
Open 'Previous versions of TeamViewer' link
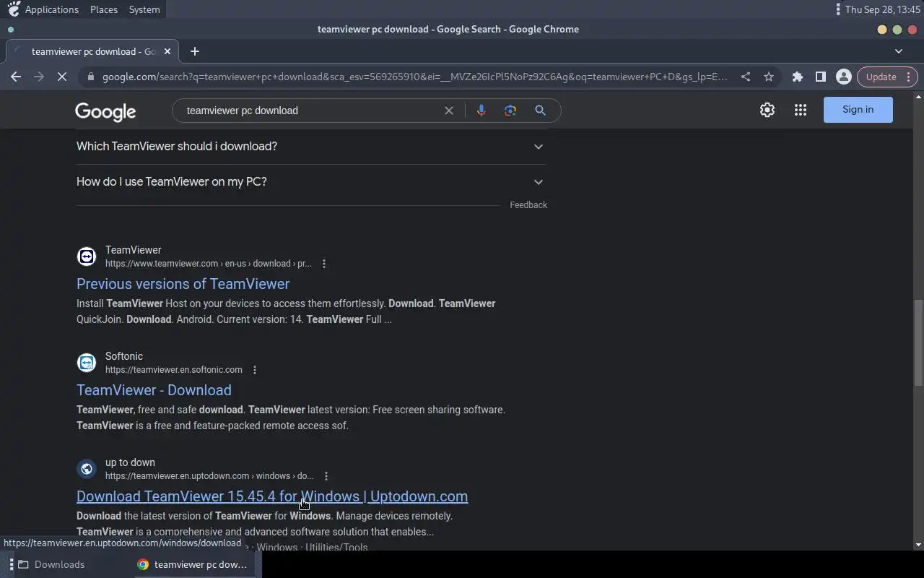(183, 284)
